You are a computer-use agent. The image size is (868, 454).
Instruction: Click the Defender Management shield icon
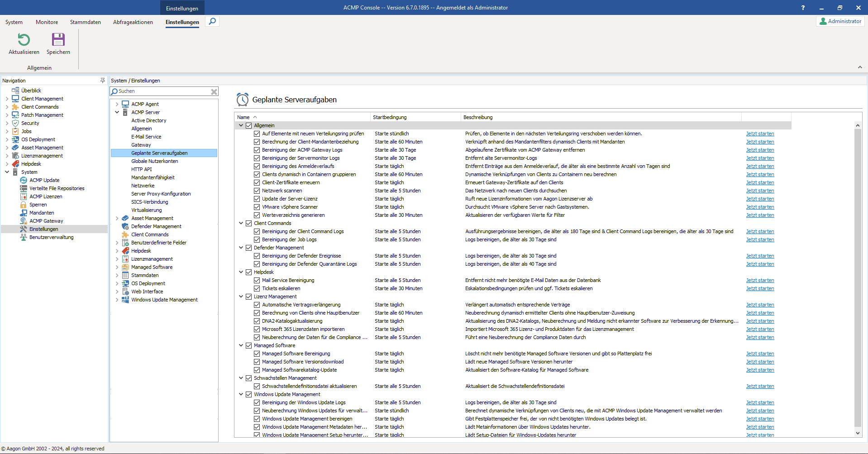(125, 226)
